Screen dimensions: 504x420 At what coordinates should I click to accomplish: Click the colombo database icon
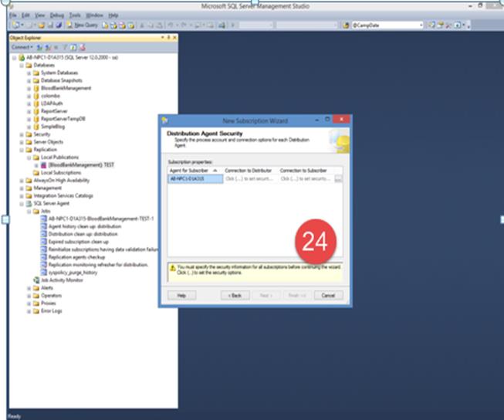coord(36,96)
